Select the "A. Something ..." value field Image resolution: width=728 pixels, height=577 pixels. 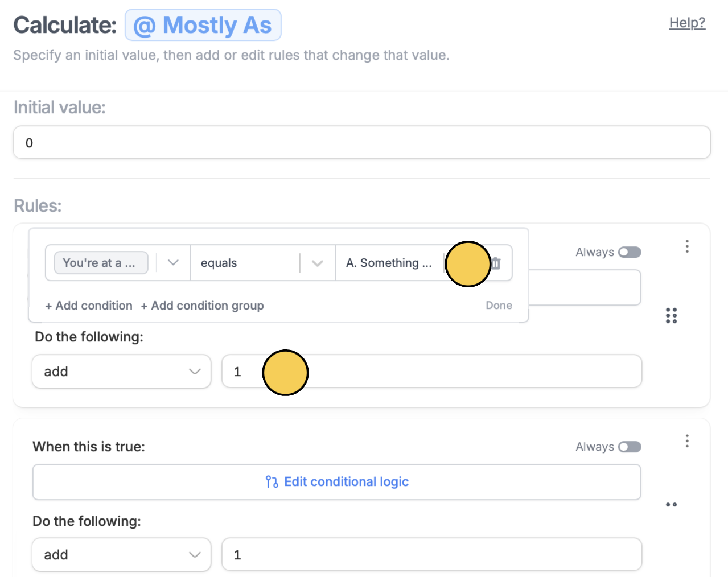389,263
